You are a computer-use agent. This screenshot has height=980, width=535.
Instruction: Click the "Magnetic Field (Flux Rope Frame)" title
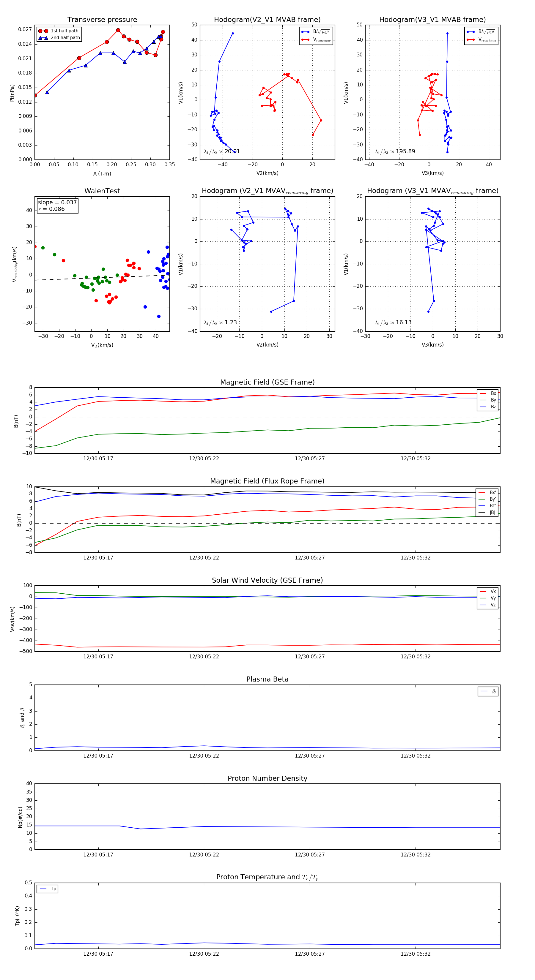click(267, 481)
